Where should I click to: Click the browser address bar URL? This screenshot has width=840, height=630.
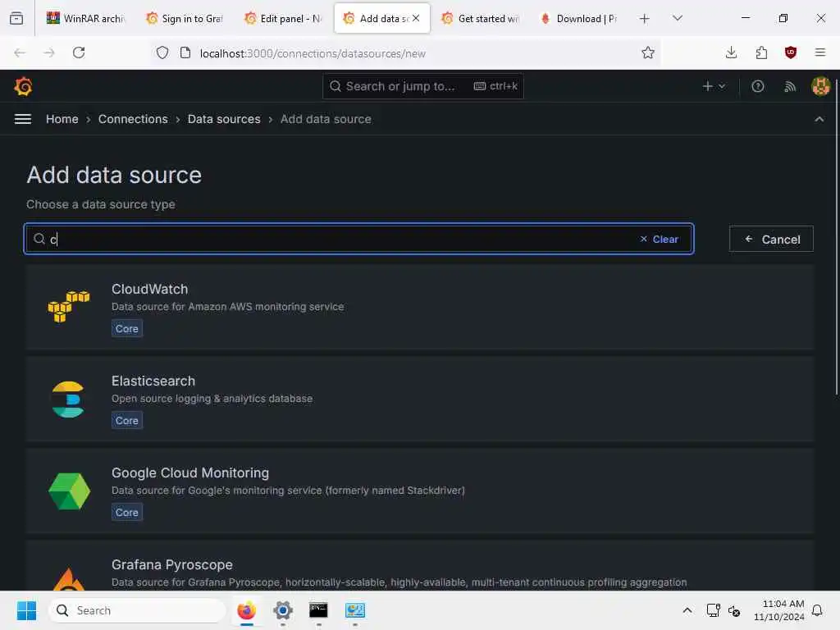point(313,53)
